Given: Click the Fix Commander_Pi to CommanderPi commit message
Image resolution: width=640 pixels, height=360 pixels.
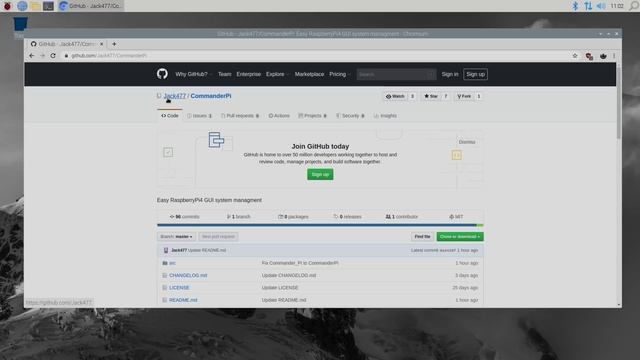Looking at the screenshot, I should click(300, 263).
